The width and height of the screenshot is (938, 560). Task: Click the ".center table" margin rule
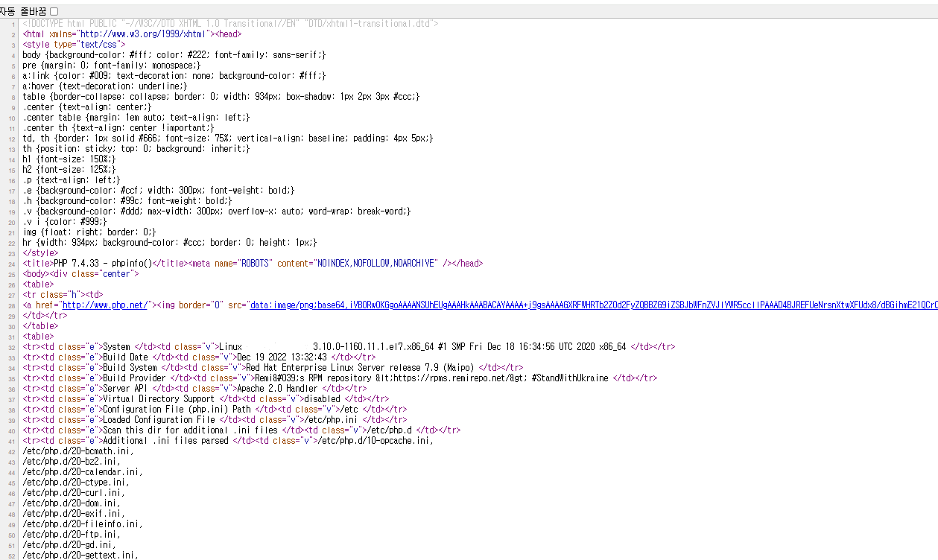pos(136,118)
